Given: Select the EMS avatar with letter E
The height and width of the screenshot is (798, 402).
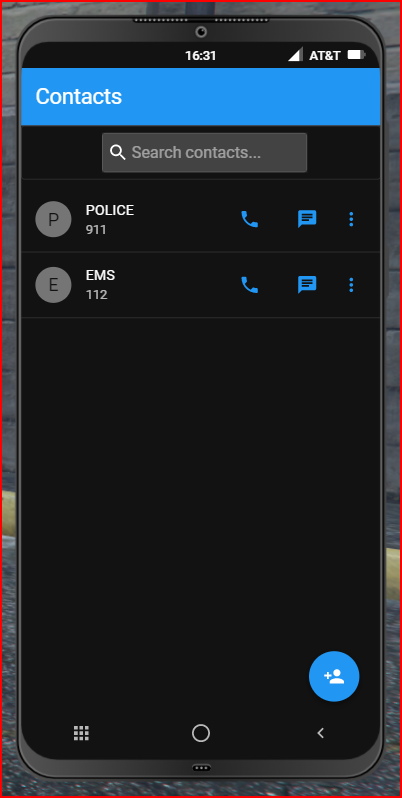Looking at the screenshot, I should coord(53,285).
